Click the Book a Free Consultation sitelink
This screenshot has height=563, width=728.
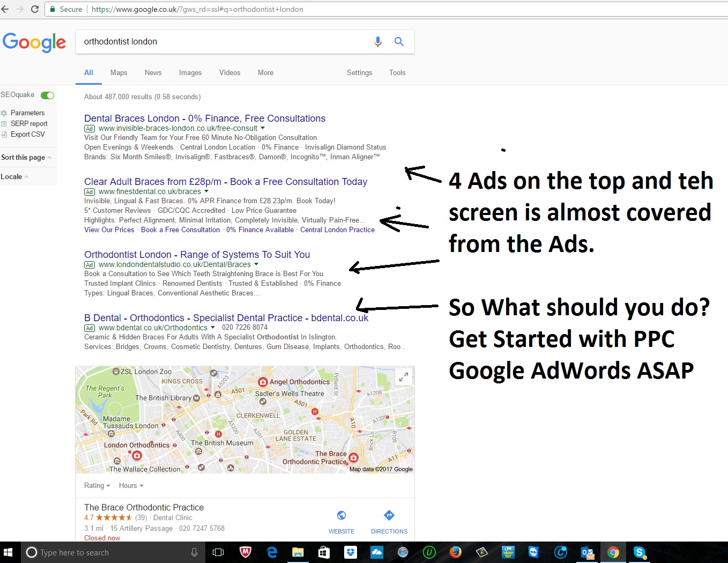point(180,230)
